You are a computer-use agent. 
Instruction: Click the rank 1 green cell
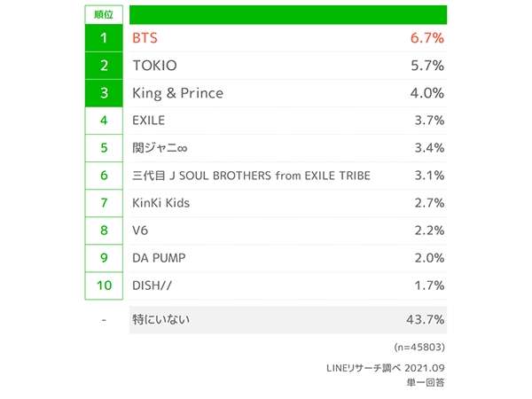pyautogui.click(x=104, y=38)
